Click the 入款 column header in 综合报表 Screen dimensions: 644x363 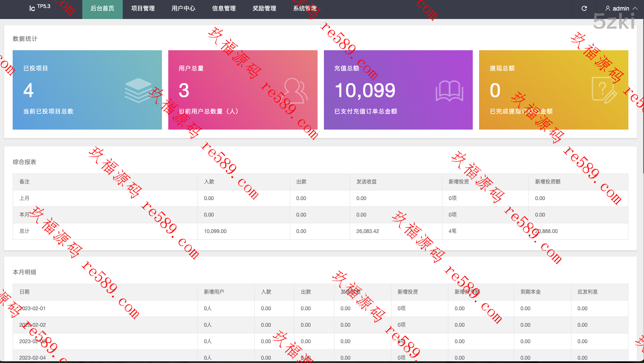tap(209, 182)
